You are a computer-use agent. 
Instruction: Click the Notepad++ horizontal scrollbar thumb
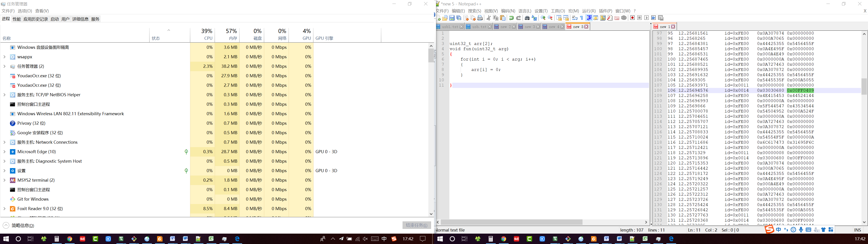[512, 222]
